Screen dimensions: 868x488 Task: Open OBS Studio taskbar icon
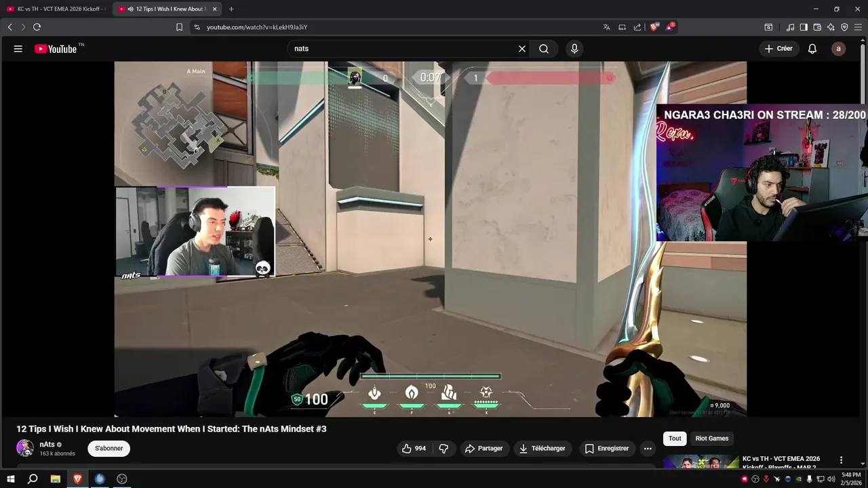(122, 479)
